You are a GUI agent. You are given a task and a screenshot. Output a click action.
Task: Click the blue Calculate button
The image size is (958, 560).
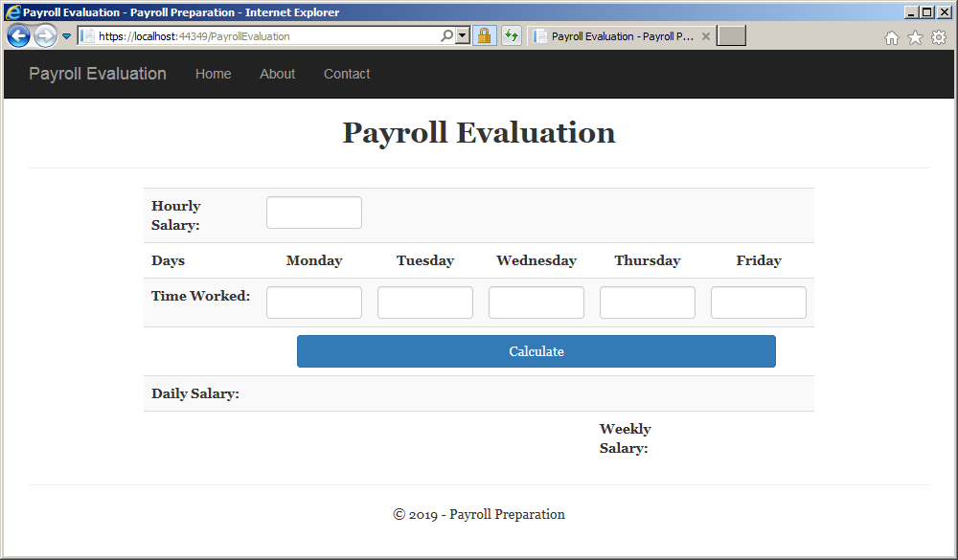536,351
